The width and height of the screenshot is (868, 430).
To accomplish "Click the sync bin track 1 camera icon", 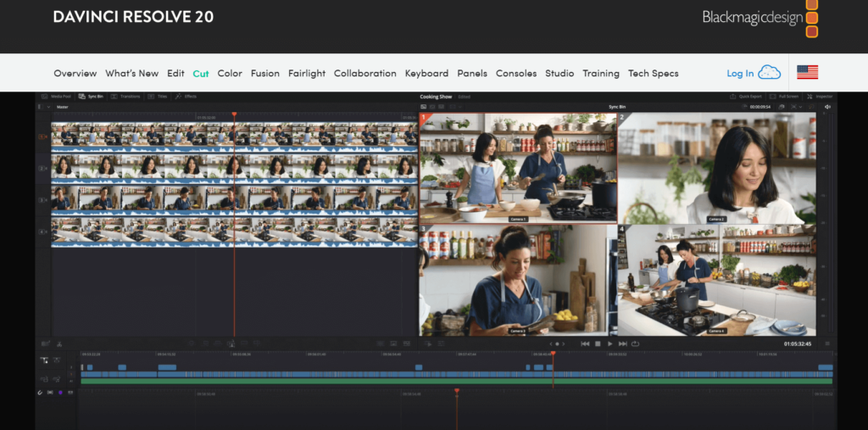I will coord(42,137).
